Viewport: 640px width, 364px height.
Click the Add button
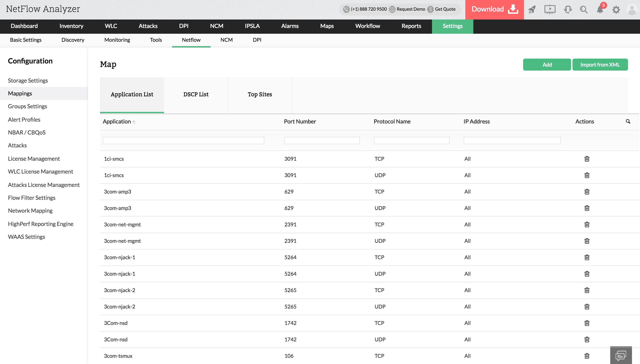point(547,65)
